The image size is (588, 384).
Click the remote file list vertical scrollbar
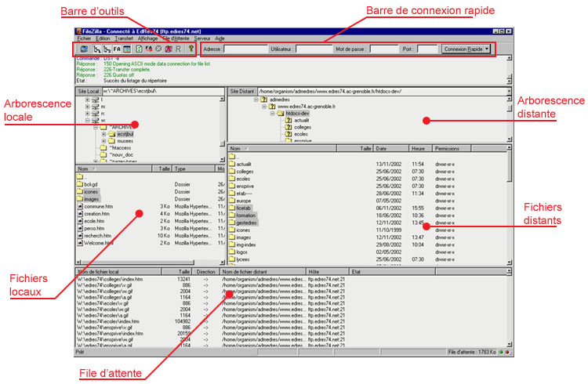tap(510, 212)
